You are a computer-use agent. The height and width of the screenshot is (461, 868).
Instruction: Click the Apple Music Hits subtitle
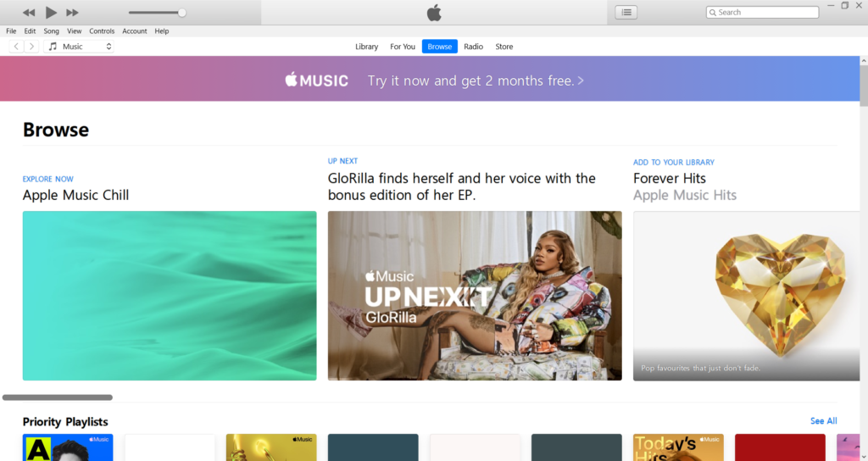tap(685, 195)
